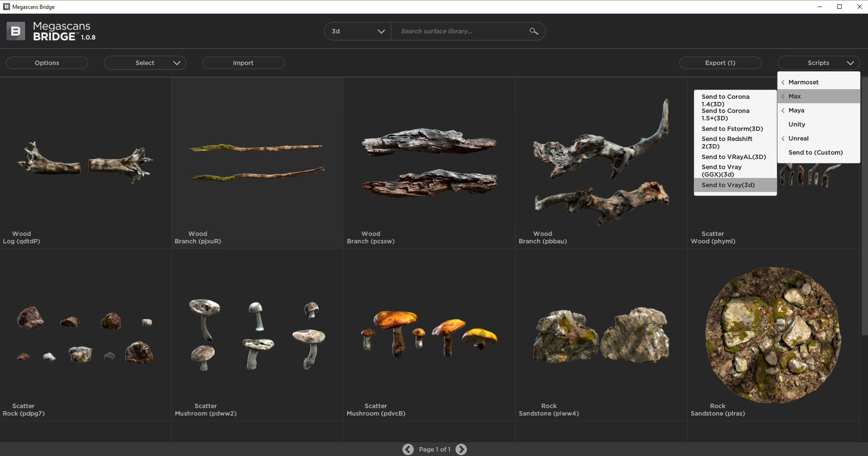The height and width of the screenshot is (456, 868).
Task: Click the 'Page 1 of 1' text
Action: (x=434, y=449)
